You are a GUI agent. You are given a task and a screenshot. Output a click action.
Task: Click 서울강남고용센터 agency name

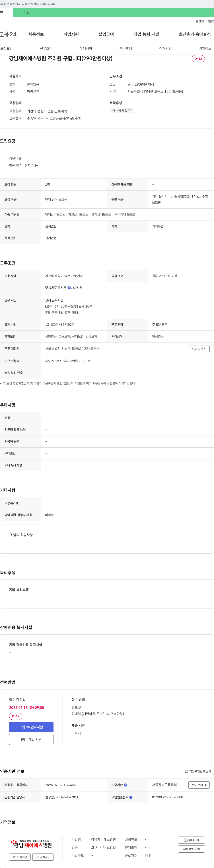[164, 785]
